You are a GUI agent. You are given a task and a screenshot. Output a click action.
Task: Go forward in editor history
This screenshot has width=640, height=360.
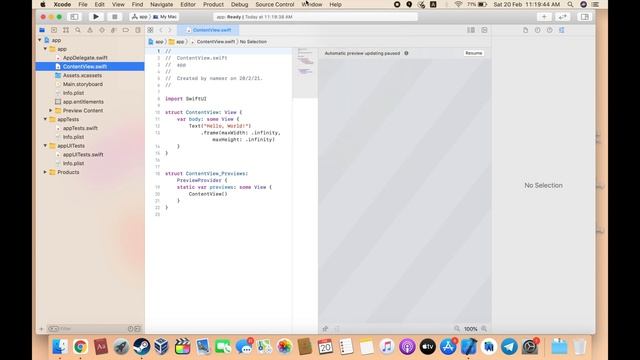(170, 30)
